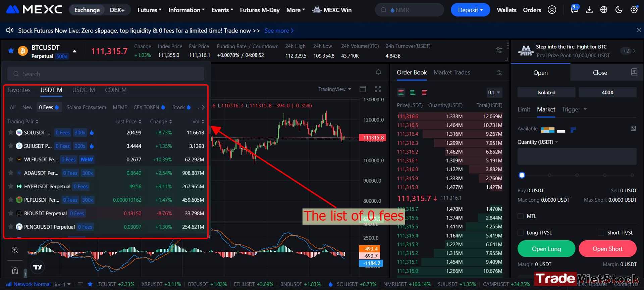Favorite the SOLUSDT pair star

[x=11, y=132]
